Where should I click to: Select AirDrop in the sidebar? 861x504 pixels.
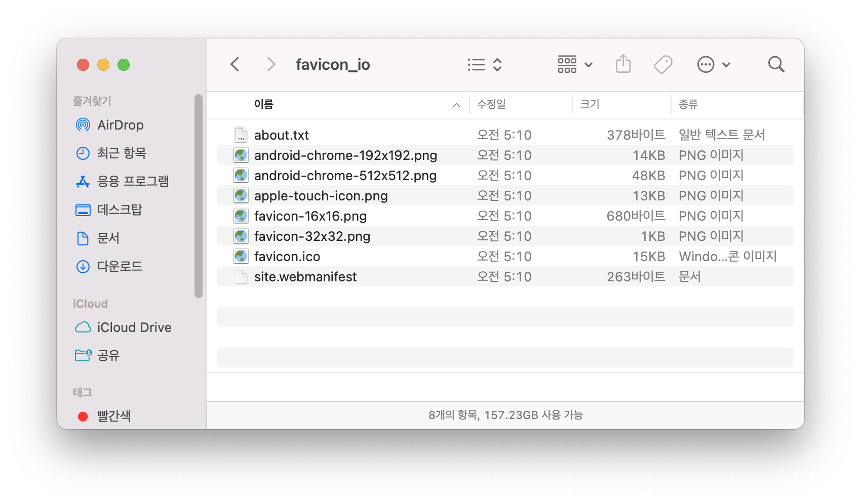point(120,125)
